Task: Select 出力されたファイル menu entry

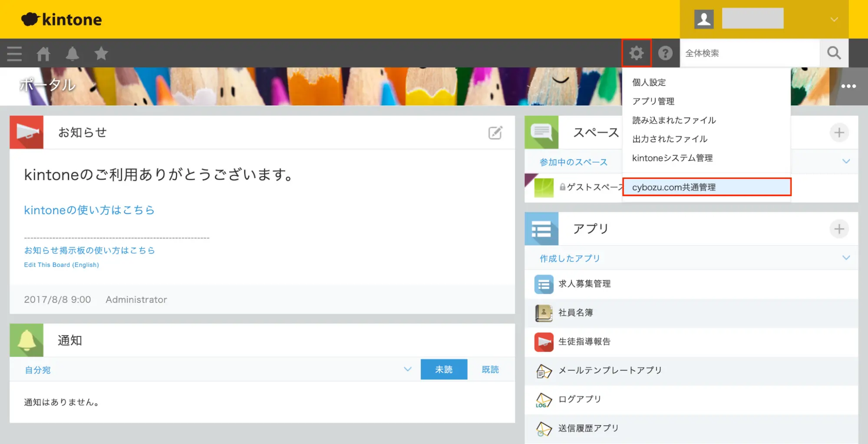Action: 706,139
